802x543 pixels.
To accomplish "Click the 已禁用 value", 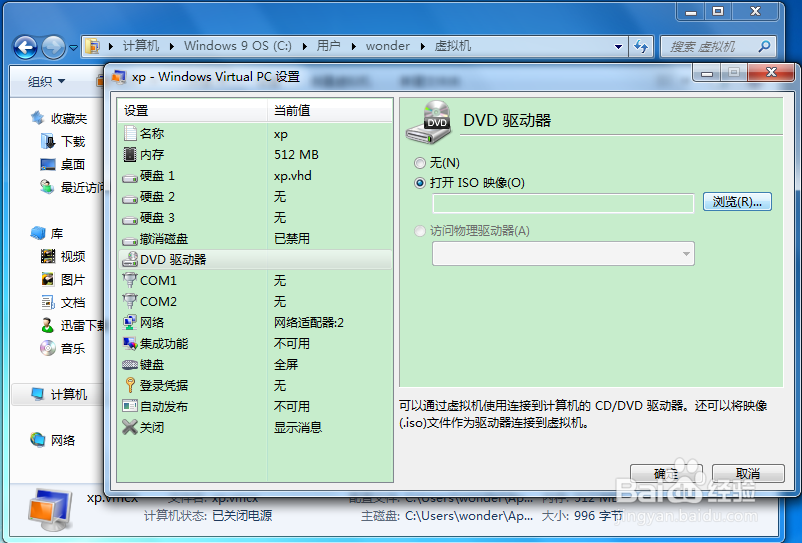I will (x=292, y=239).
